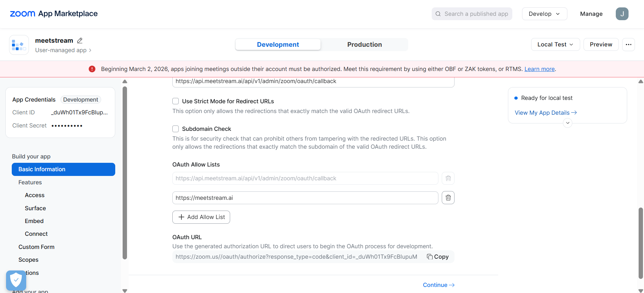Click the sidebar scrollbar up arrow
Image resolution: width=644 pixels, height=293 pixels.
[125, 81]
